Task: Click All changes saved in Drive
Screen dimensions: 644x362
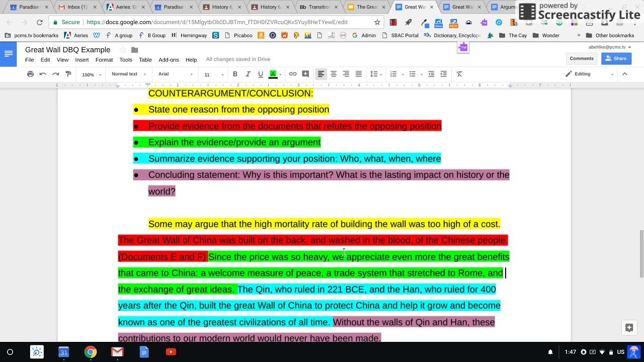Action: pos(238,59)
